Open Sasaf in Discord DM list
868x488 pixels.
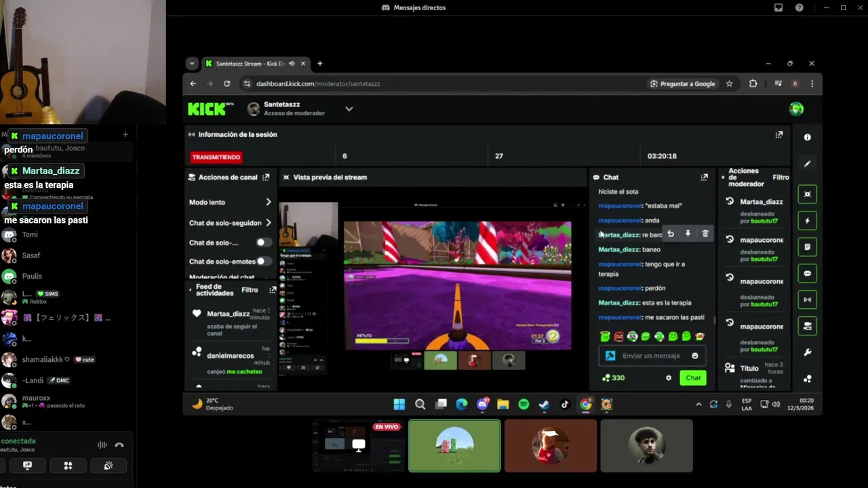point(66,256)
